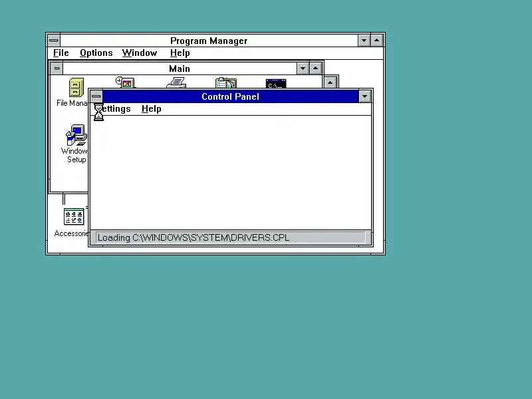Click the scroll up arrow behind Main
The width and height of the screenshot is (532, 399).
(x=330, y=82)
